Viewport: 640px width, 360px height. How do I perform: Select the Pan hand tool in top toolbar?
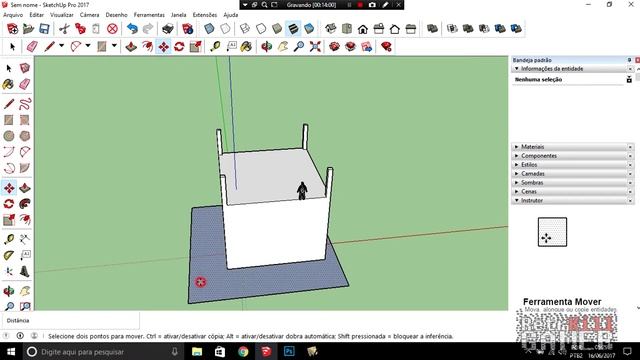tap(283, 47)
